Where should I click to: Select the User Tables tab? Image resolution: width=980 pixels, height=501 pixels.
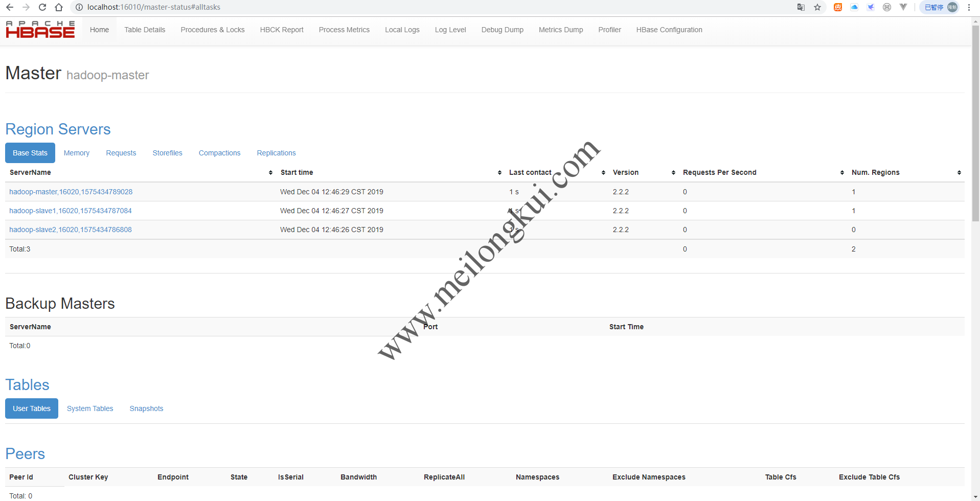[x=32, y=408]
